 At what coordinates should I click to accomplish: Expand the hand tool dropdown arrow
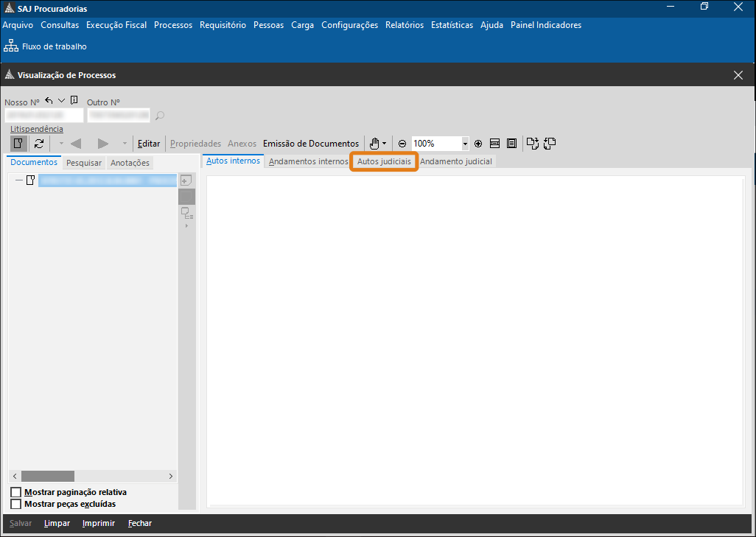tap(385, 144)
